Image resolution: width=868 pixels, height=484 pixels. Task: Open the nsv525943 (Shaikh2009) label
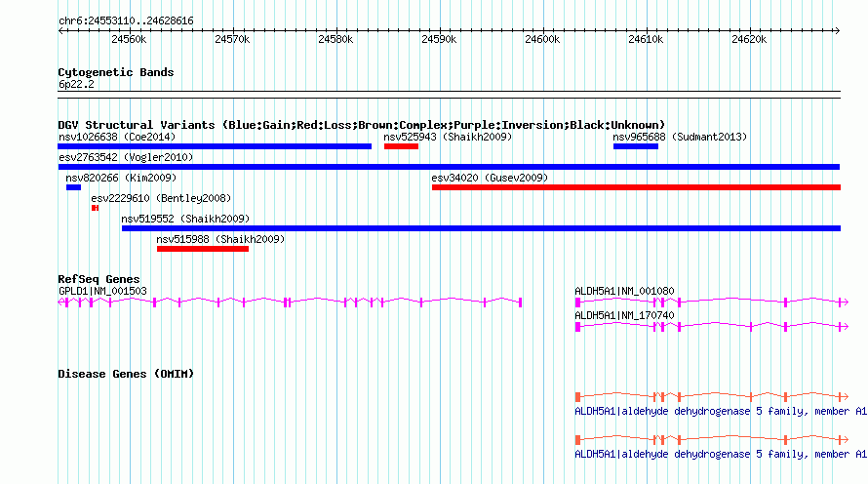[448, 137]
